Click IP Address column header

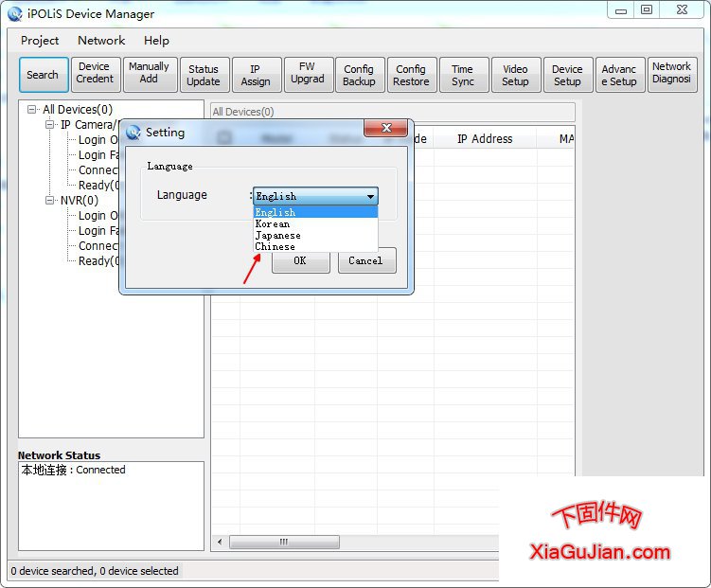click(x=485, y=139)
